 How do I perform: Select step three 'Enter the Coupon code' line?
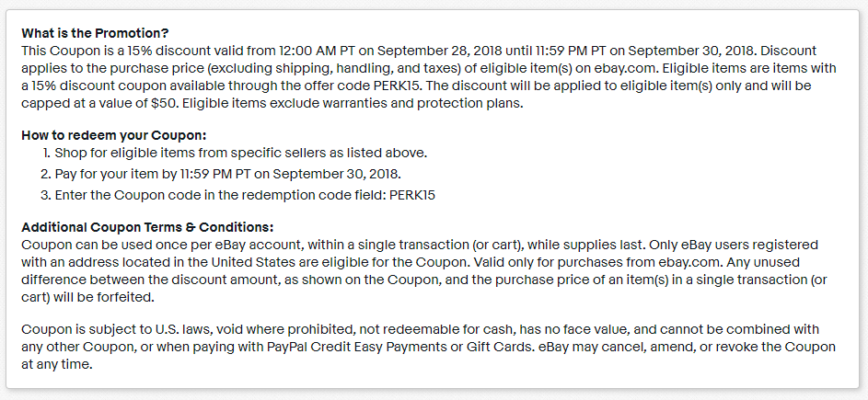238,195
